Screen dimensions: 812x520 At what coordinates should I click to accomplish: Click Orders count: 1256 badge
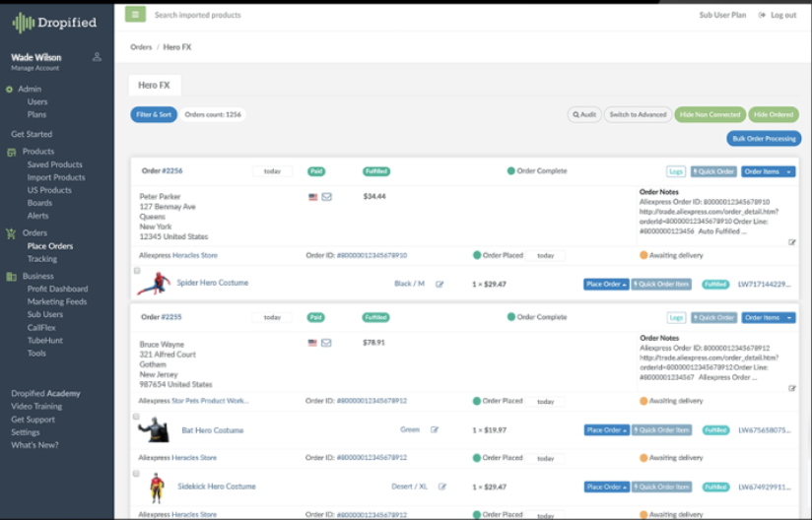(213, 114)
